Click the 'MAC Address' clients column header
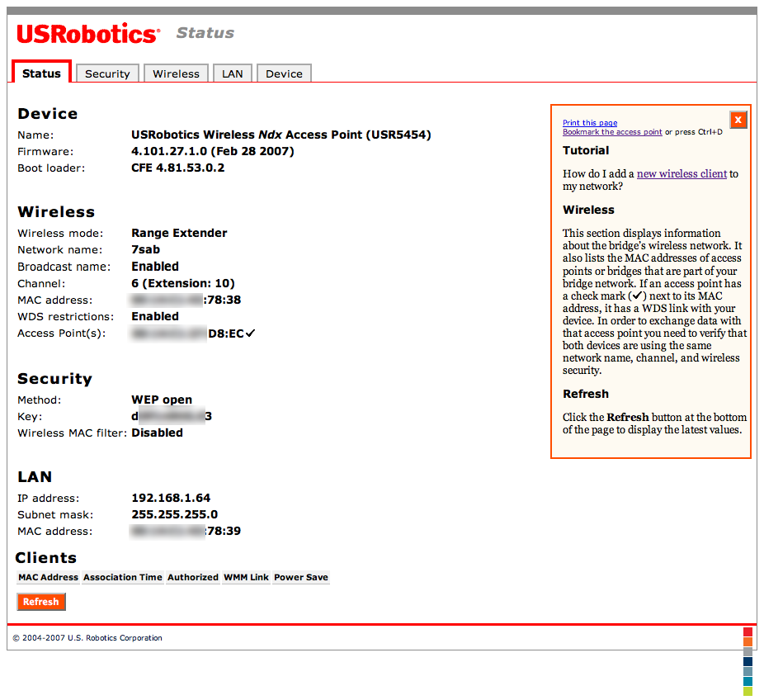764x700 pixels. (x=48, y=577)
